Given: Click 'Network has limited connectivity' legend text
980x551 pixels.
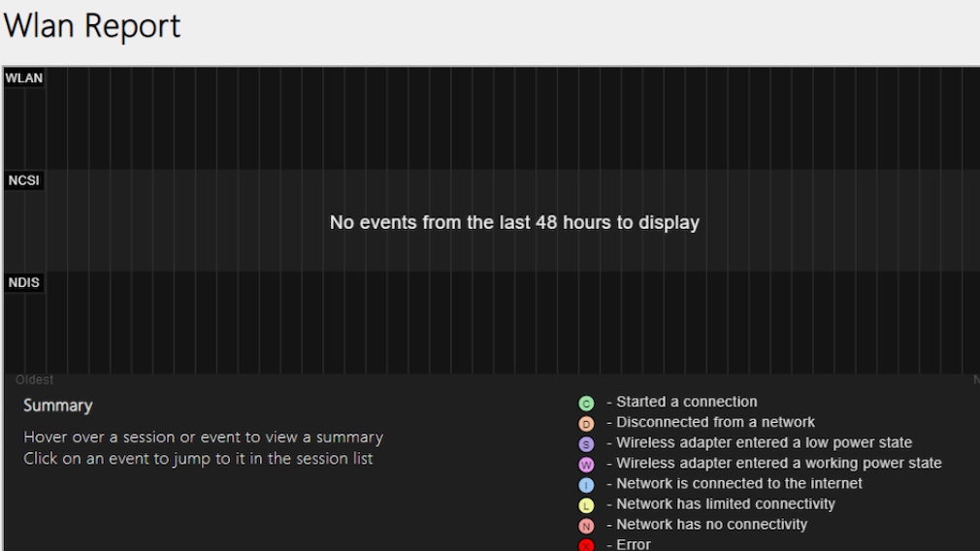Looking at the screenshot, I should 726,503.
